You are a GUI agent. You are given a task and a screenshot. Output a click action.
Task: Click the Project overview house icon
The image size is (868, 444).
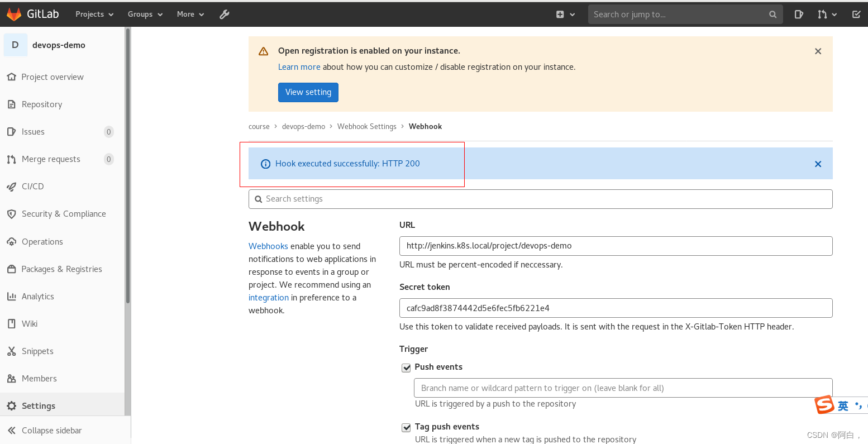11,77
